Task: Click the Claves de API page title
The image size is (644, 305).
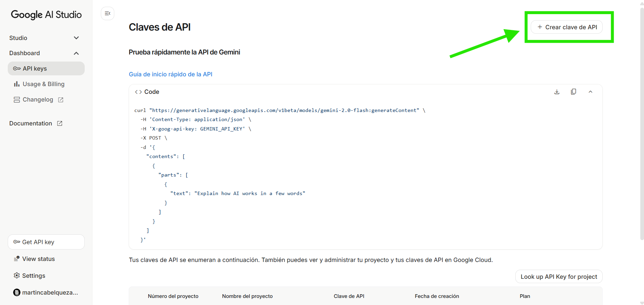Action: 160,27
